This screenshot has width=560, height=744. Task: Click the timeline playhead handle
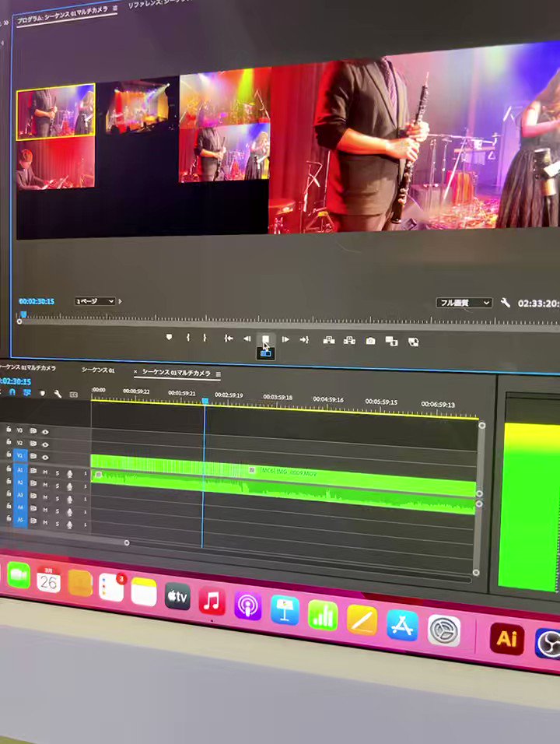coord(205,402)
